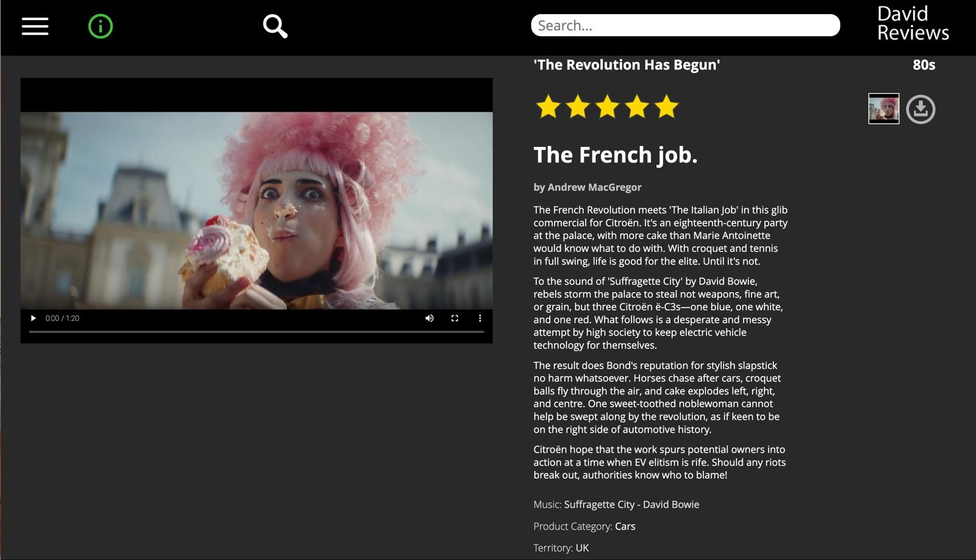This screenshot has height=560, width=976.
Task: Open the UK territory link
Action: click(x=582, y=548)
